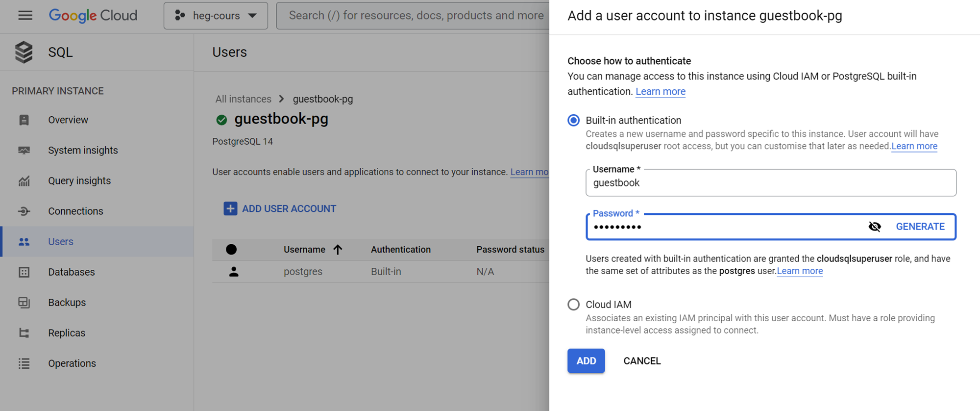Click the Databases sidebar icon
This screenshot has width=980, height=411.
(24, 272)
